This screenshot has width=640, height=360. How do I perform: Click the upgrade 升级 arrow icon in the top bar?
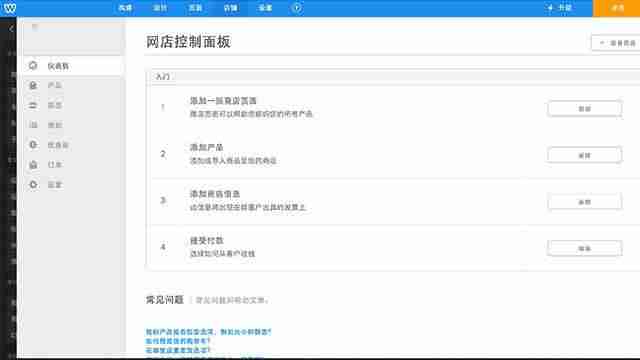click(550, 8)
